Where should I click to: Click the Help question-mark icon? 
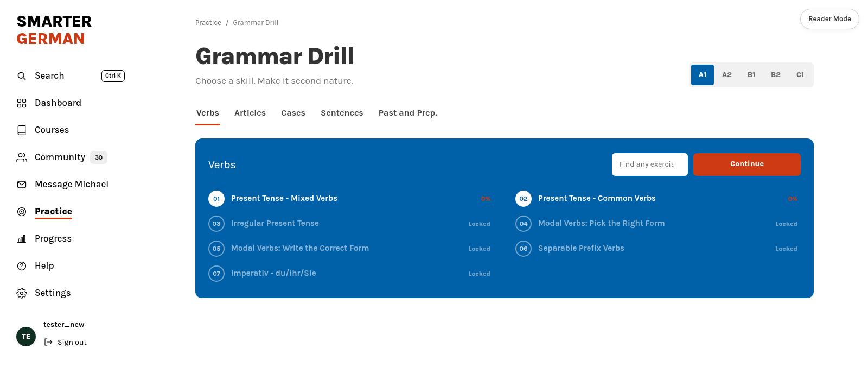[x=22, y=266]
